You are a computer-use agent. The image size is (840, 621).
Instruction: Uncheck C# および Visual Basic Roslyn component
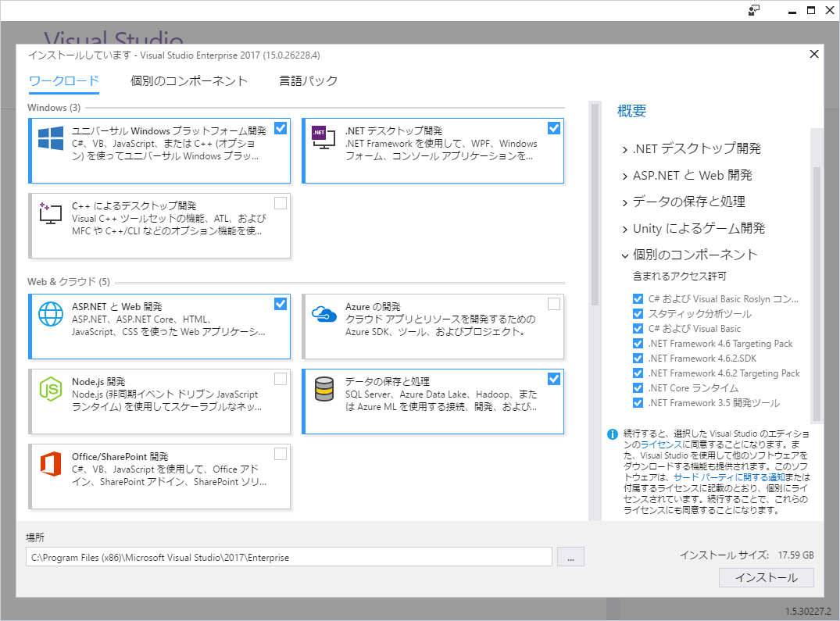pyautogui.click(x=638, y=298)
